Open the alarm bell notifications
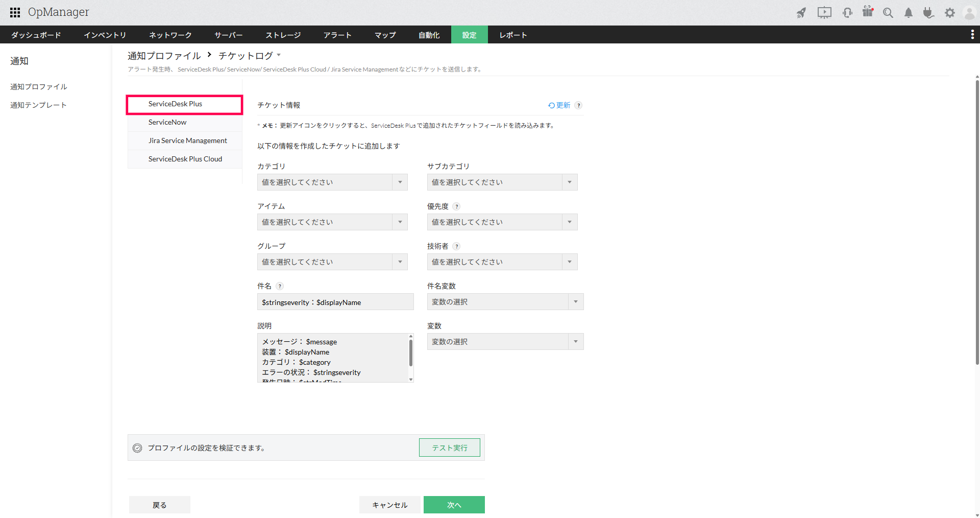980x518 pixels. (909, 13)
